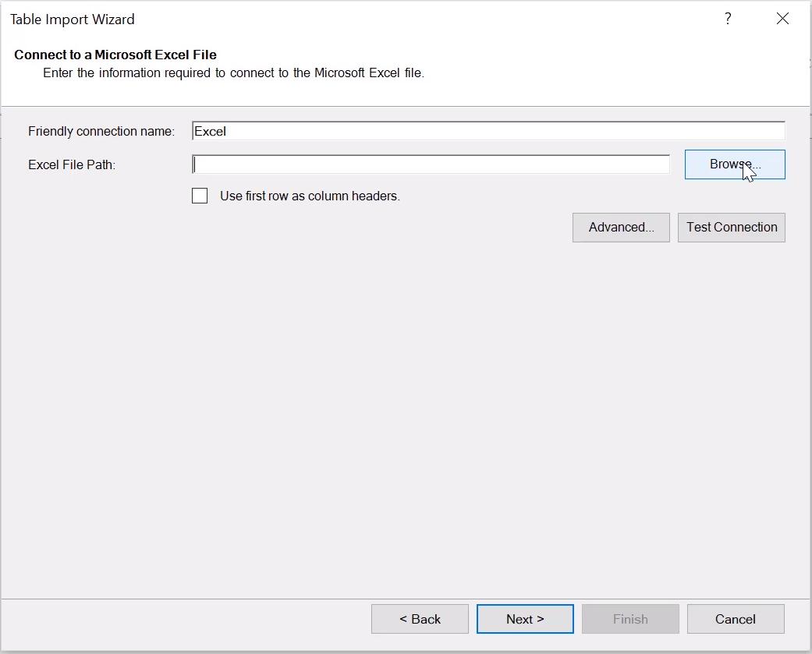Click Next to continue the wizard
Image resolution: width=812 pixels, height=654 pixels.
[524, 619]
